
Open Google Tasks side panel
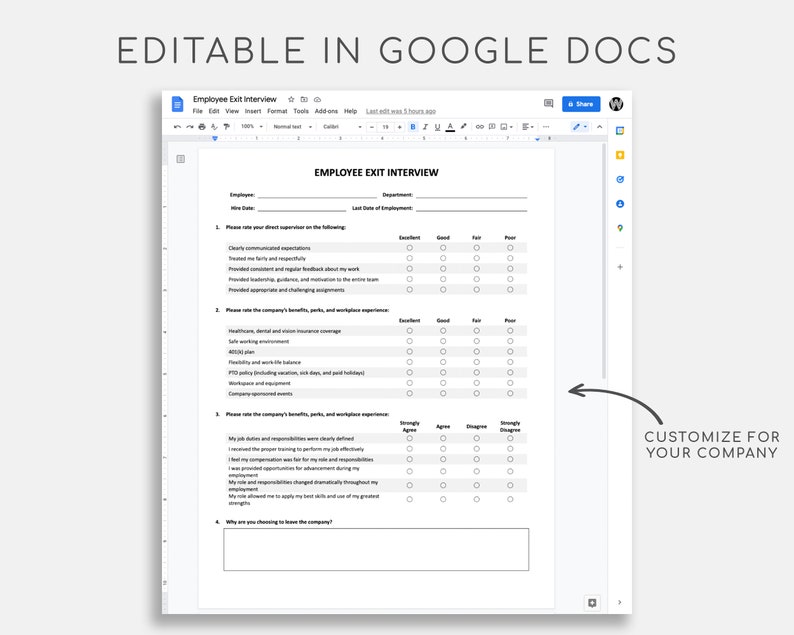point(620,179)
